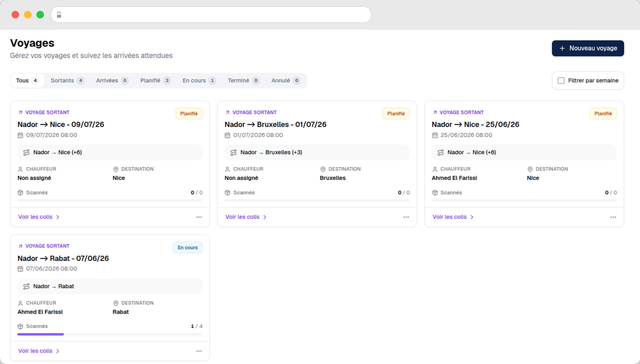Screen dimensions: 640x364
Task: Click outgoing arrow icon on Rabat card
Action: [x=20, y=246]
